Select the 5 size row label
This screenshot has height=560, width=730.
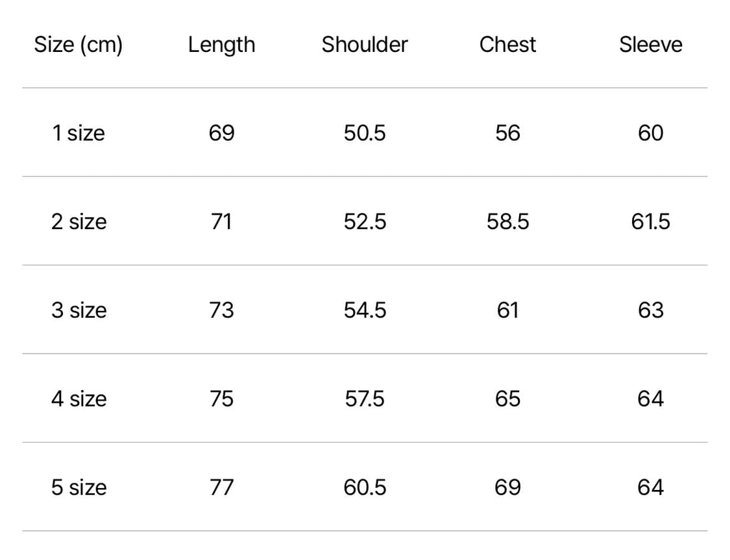(79, 487)
